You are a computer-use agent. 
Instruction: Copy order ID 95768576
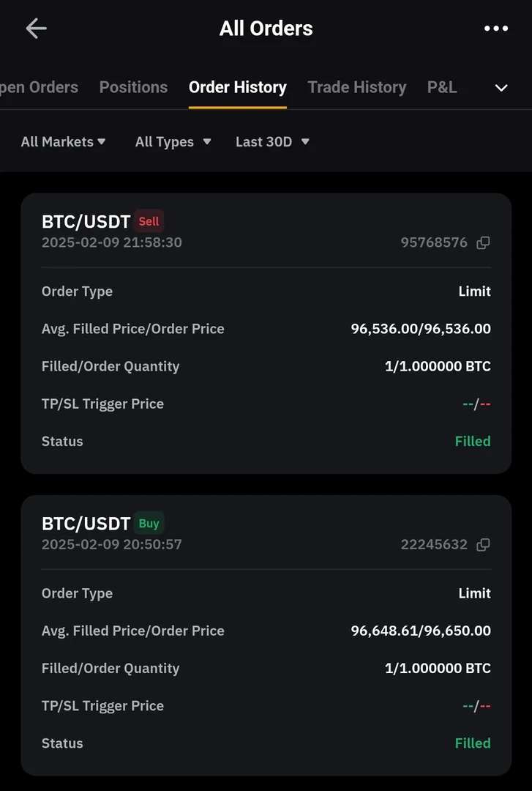tap(483, 243)
